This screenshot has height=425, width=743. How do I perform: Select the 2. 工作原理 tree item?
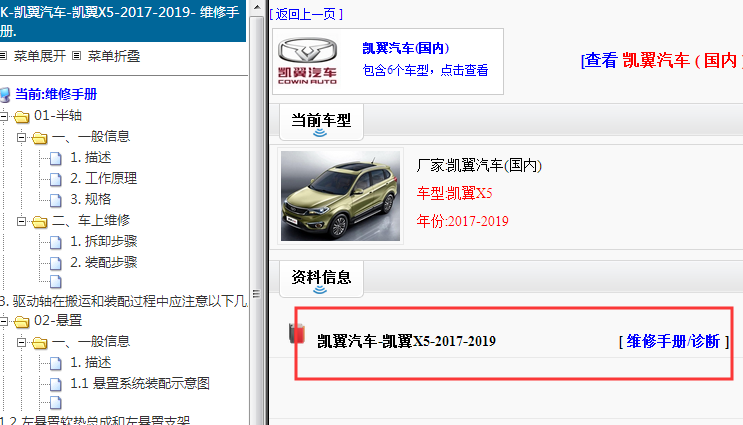[x=103, y=178]
